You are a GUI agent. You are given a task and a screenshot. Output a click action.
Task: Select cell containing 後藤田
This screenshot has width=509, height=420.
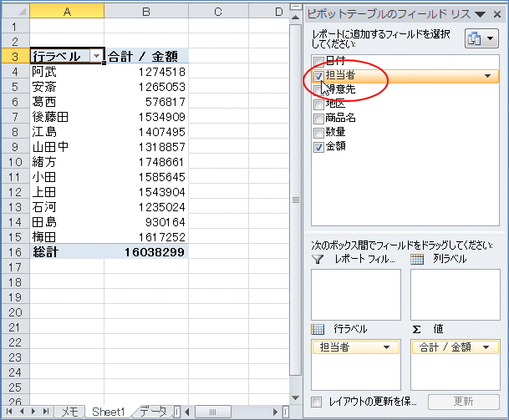[67, 117]
